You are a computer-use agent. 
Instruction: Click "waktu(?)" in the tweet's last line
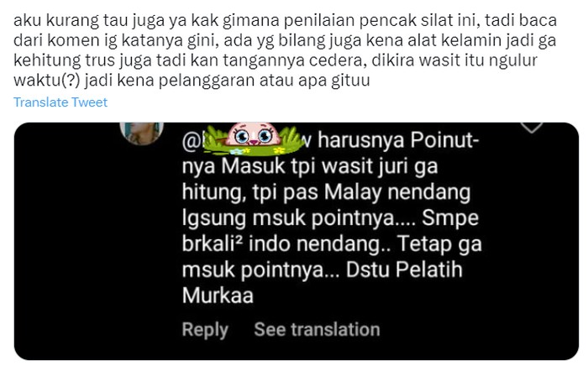click(46, 81)
